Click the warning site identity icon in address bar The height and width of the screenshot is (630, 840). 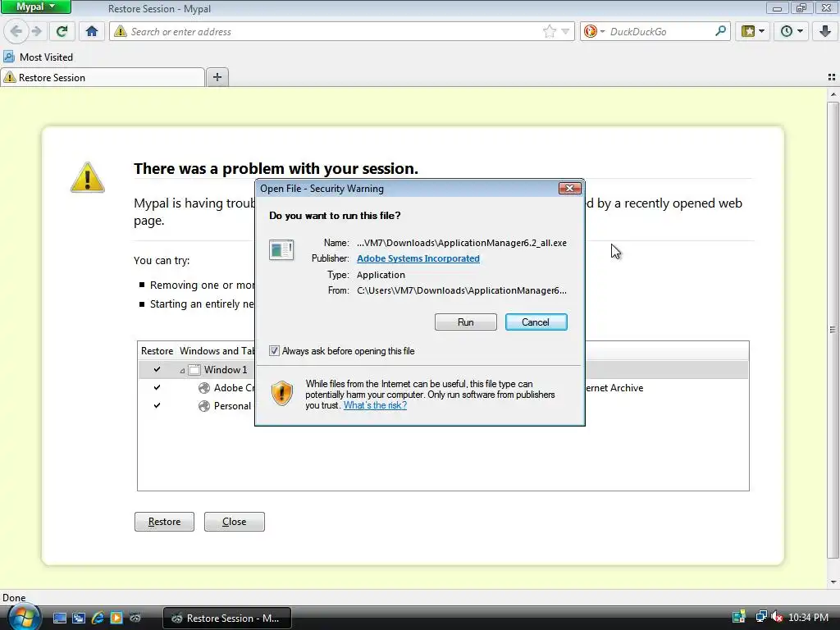[121, 31]
